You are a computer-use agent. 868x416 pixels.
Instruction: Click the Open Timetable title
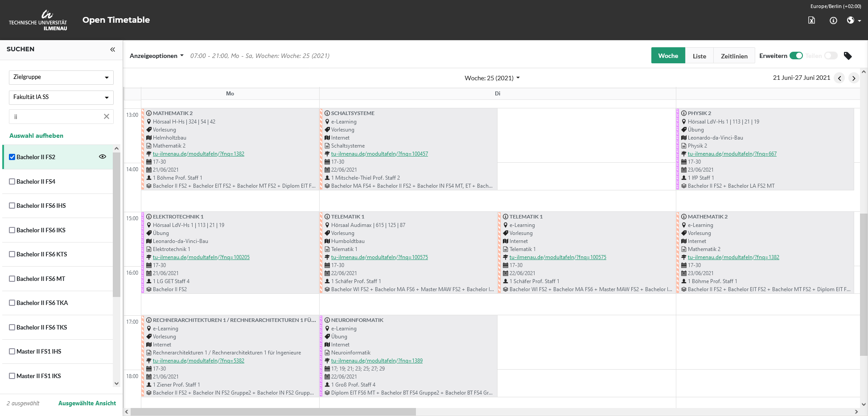(116, 20)
